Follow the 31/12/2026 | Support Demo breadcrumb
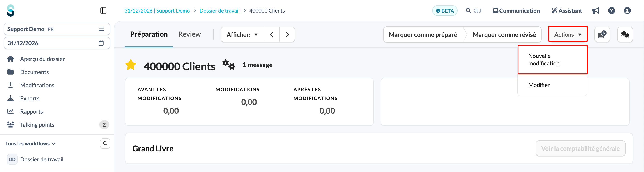The width and height of the screenshot is (644, 172). [x=157, y=11]
